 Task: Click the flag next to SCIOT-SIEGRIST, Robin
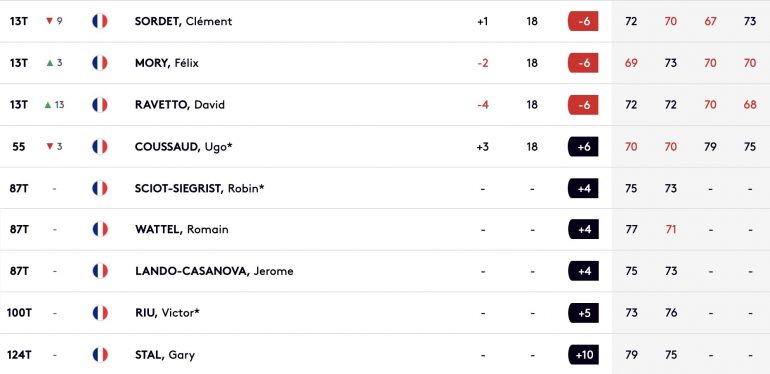point(100,188)
